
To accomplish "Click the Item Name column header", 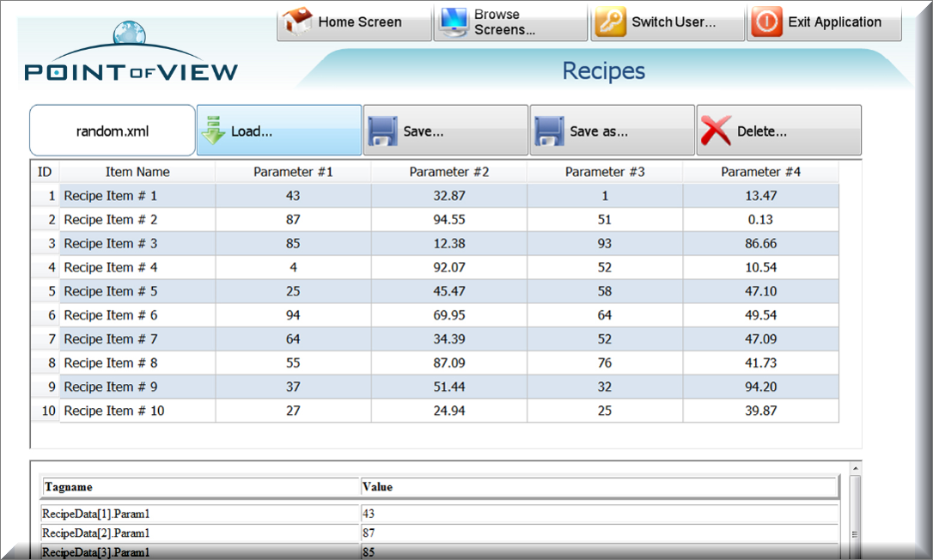I will 137,172.
